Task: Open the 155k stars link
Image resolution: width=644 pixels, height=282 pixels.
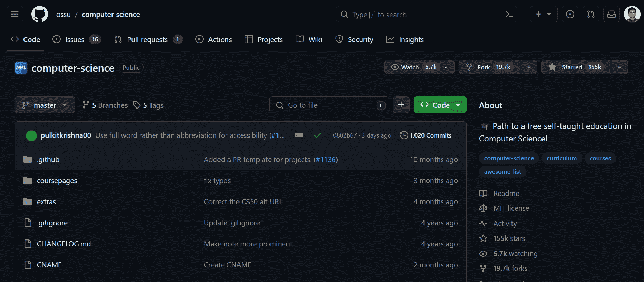Action: 502,238
